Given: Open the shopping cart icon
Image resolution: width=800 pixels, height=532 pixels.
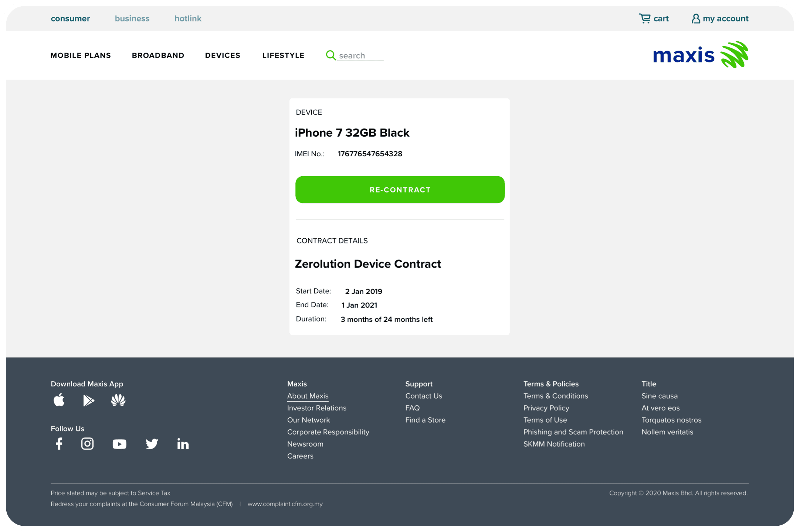Looking at the screenshot, I should 644,18.
